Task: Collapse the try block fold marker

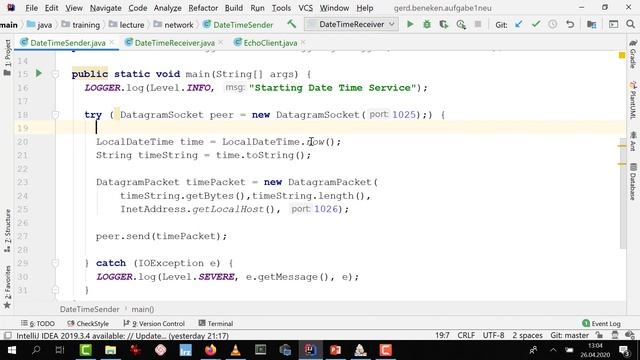Action: (x=55, y=115)
